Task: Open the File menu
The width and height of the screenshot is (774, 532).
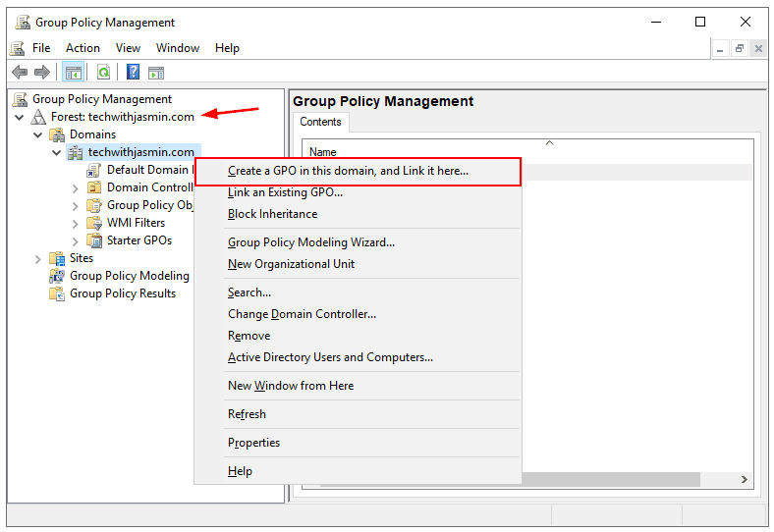Action: pyautogui.click(x=41, y=48)
